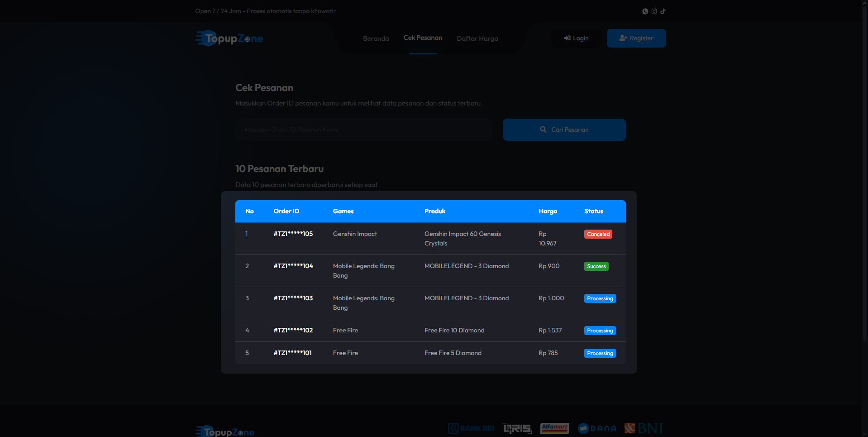868x437 pixels.
Task: Click the Rp 785 price
Action: click(548, 353)
